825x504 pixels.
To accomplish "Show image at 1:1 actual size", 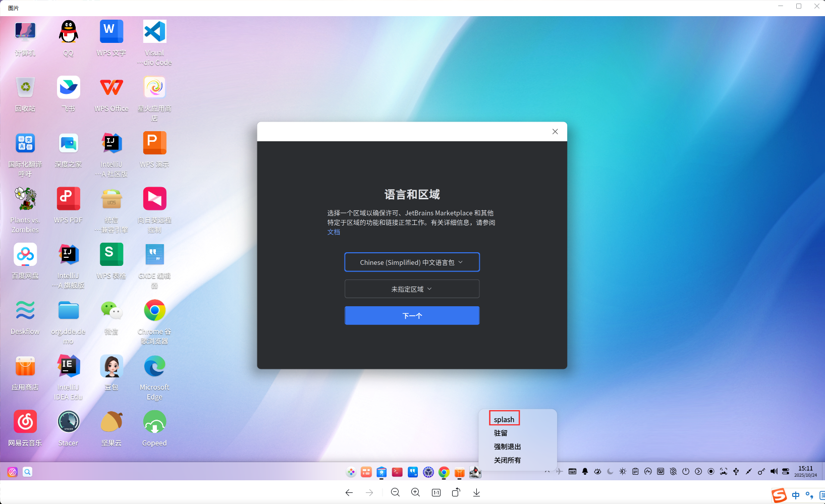I will coord(436,492).
